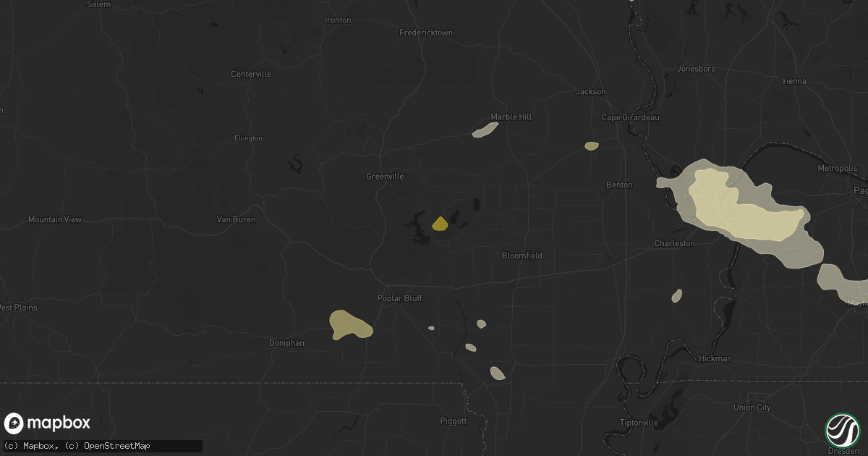
Task: Click the Mapbox logo
Action: tap(47, 423)
